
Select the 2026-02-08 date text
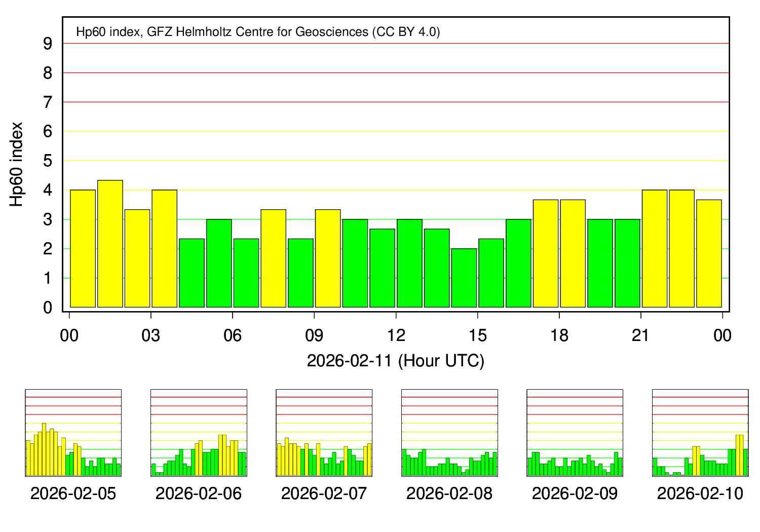[x=449, y=493]
